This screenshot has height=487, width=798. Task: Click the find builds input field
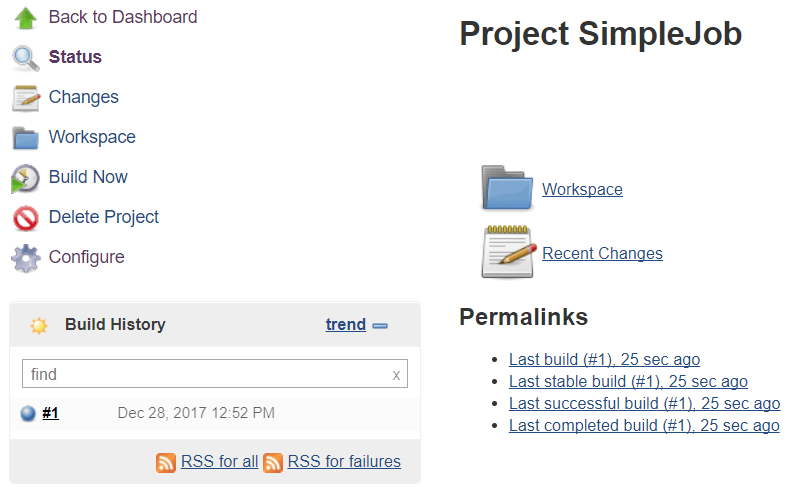click(215, 374)
